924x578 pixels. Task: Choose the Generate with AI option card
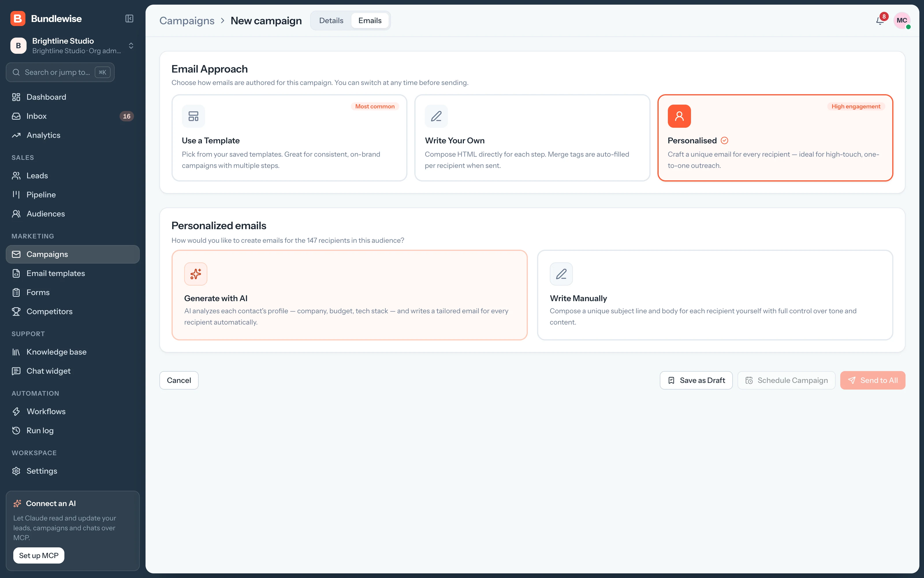[x=349, y=295]
